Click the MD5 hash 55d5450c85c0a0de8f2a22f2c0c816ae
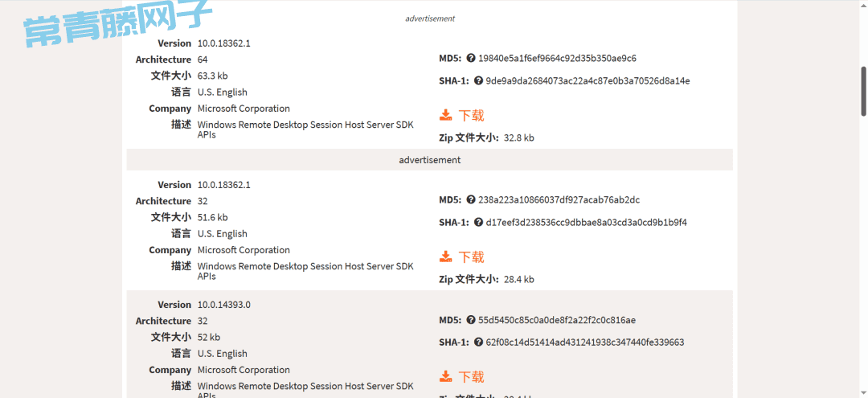Screen dimensions: 868x398 pyautogui.click(x=557, y=320)
